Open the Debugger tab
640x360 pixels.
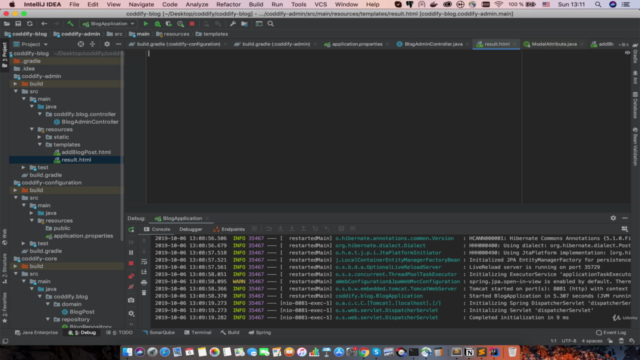pos(191,229)
